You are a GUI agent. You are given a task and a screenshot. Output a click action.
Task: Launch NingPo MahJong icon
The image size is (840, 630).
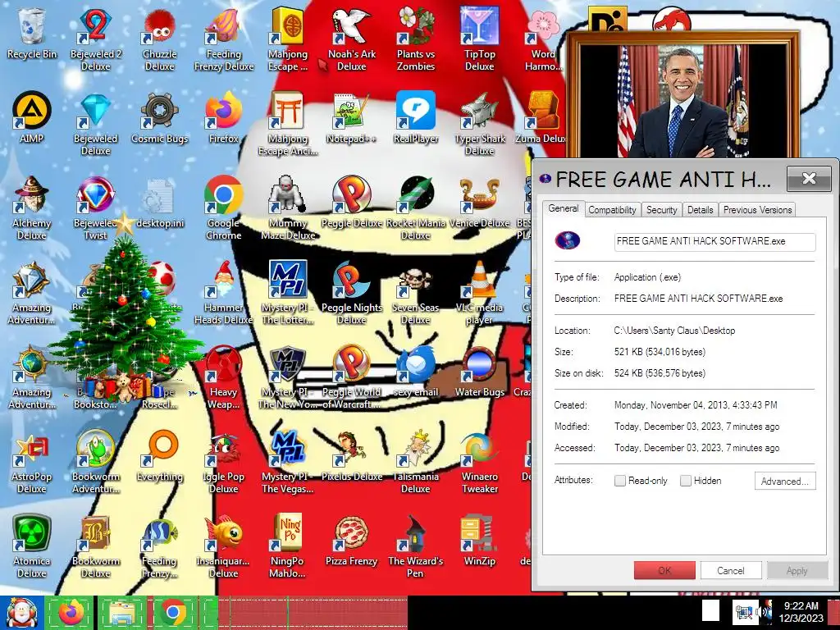click(x=288, y=546)
